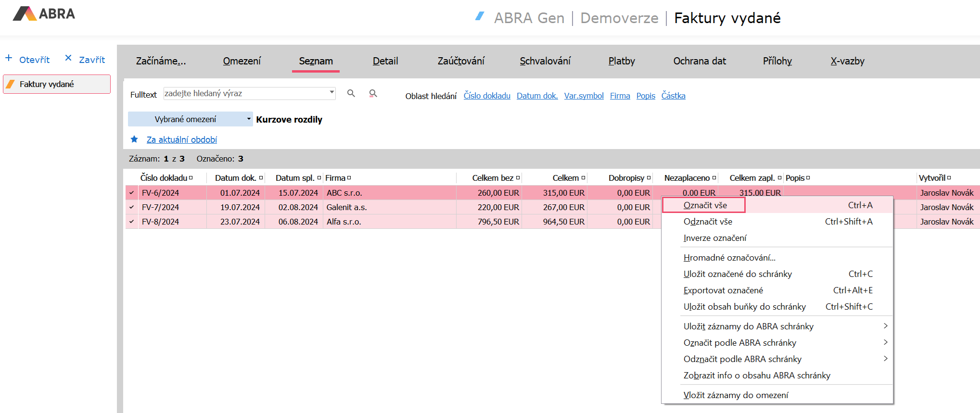Click the second advanced search magnifier icon
The image size is (980, 413).
click(373, 93)
